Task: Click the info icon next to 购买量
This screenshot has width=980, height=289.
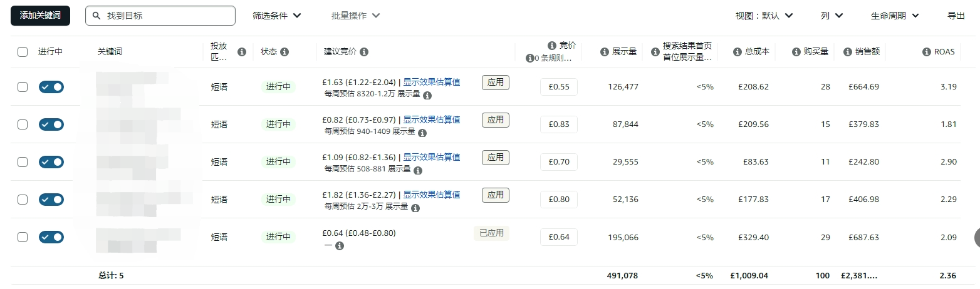Action: tap(796, 52)
